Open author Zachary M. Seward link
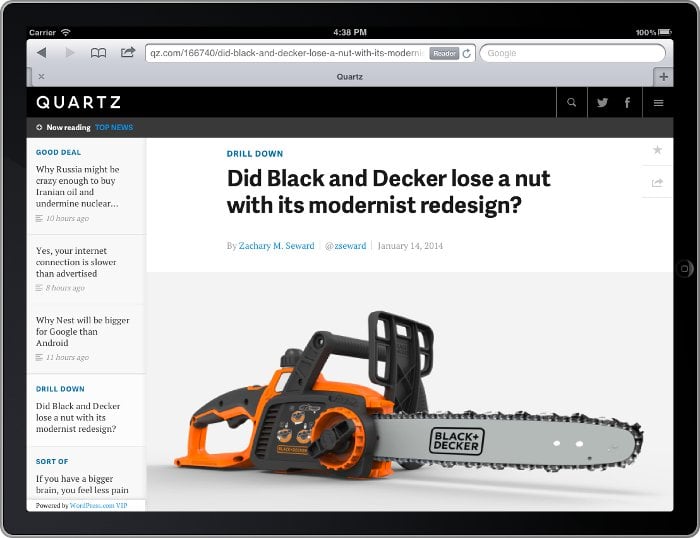700x538 pixels. click(276, 246)
